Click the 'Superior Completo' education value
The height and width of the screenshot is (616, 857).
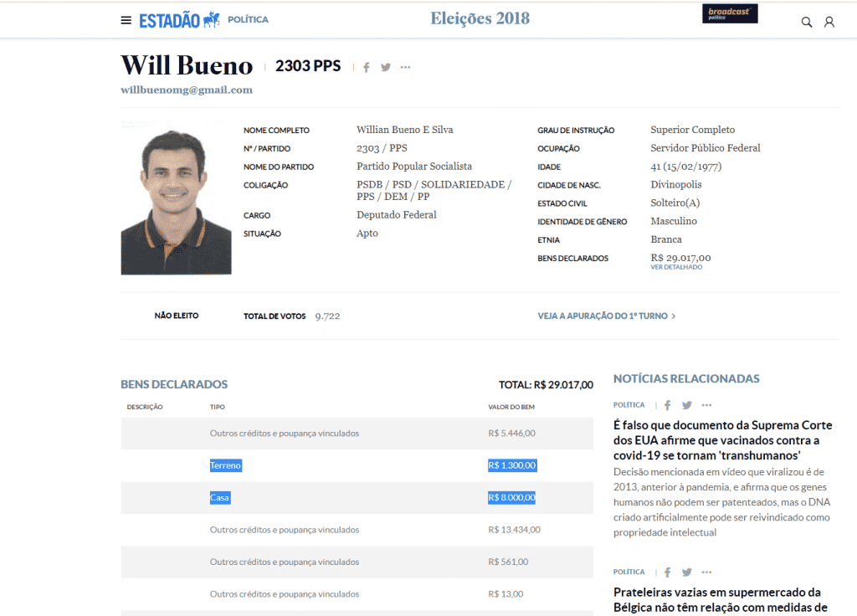pyautogui.click(x=692, y=130)
